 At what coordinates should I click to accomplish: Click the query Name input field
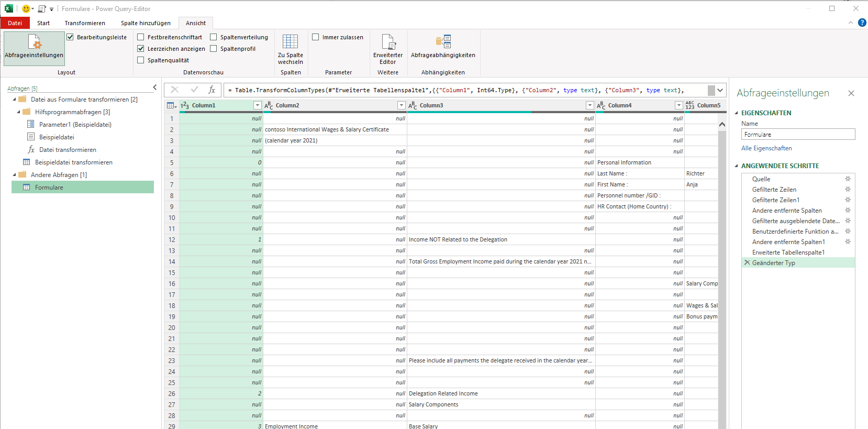coord(797,135)
